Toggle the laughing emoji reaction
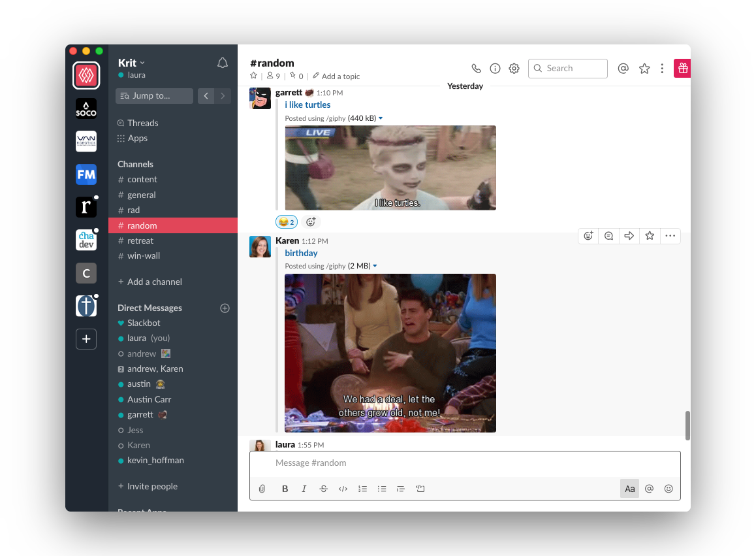Image resolution: width=756 pixels, height=556 pixels. (x=287, y=222)
